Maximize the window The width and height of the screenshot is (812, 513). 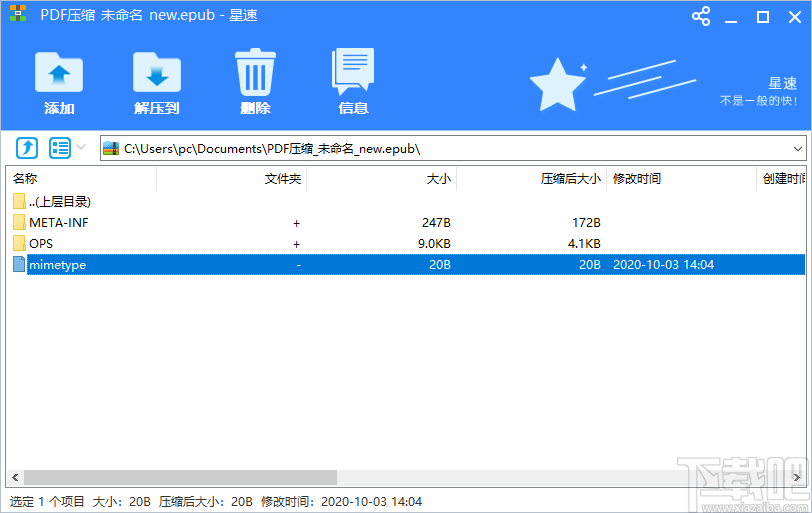763,17
